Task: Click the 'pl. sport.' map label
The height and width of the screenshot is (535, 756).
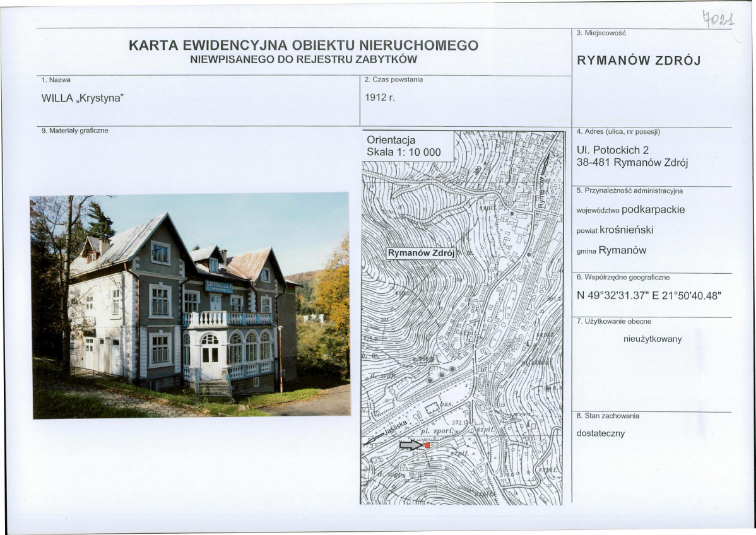Action: (436, 431)
